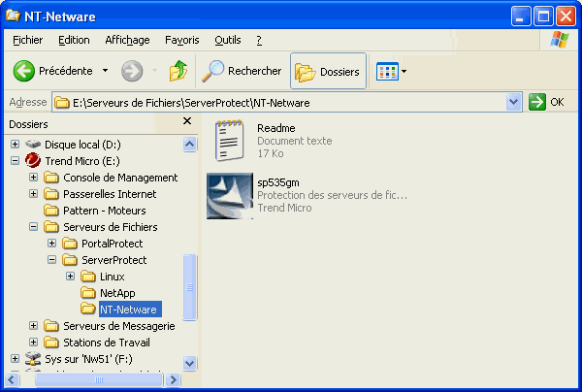The height and width of the screenshot is (392, 582).
Task: Go up one folder level icon
Action: click(x=178, y=71)
